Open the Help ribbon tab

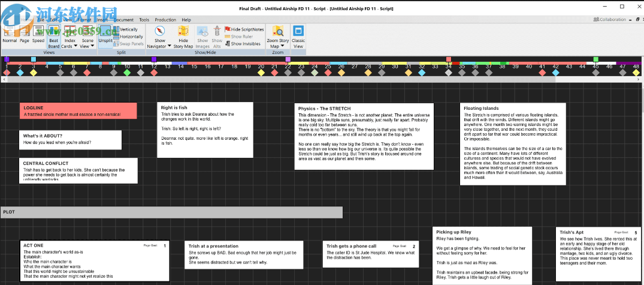point(186,20)
